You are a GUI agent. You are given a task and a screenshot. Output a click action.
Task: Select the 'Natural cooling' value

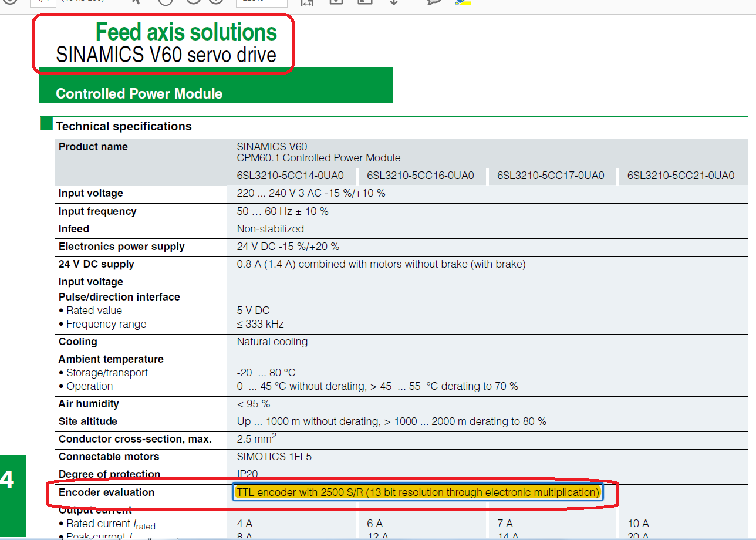(x=272, y=342)
